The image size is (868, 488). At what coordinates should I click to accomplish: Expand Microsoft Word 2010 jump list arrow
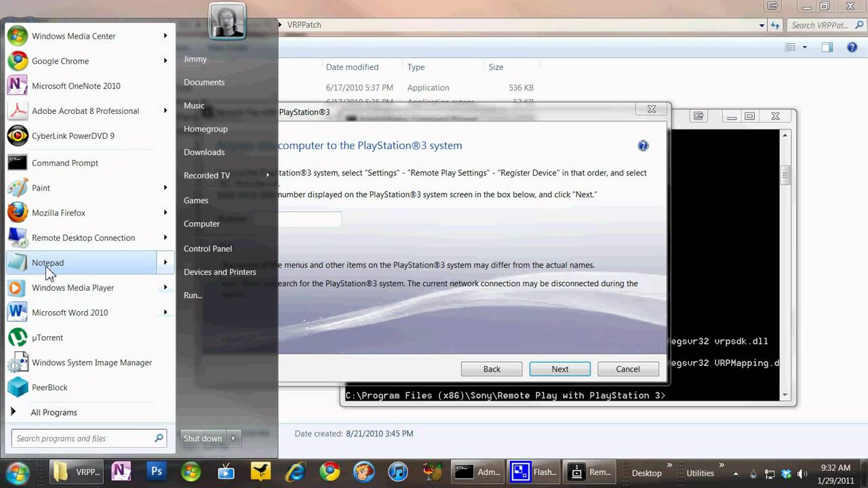[x=165, y=312]
